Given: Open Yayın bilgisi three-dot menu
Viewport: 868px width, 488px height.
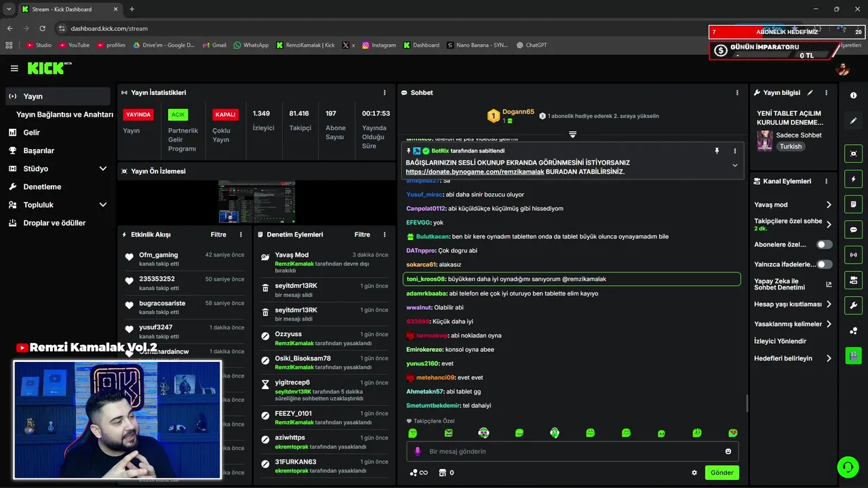Looking at the screenshot, I should tap(826, 92).
